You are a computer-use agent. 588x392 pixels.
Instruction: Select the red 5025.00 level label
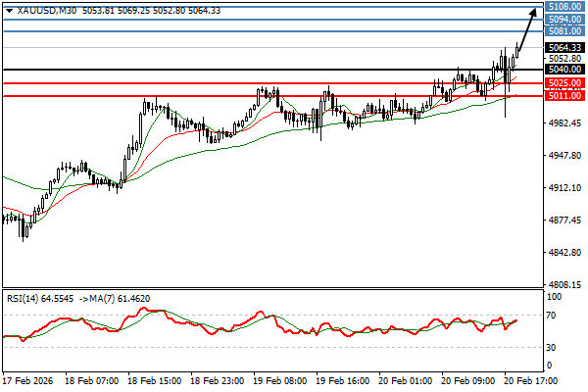click(x=565, y=83)
